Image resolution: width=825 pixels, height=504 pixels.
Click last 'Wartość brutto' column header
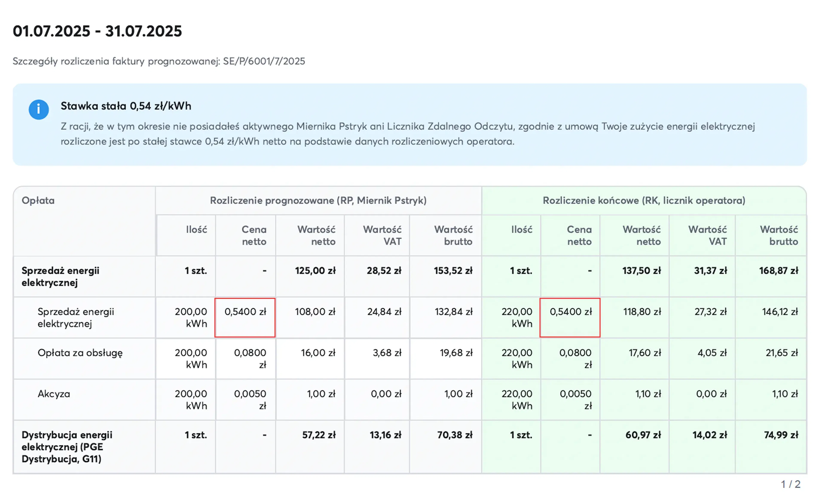click(779, 236)
